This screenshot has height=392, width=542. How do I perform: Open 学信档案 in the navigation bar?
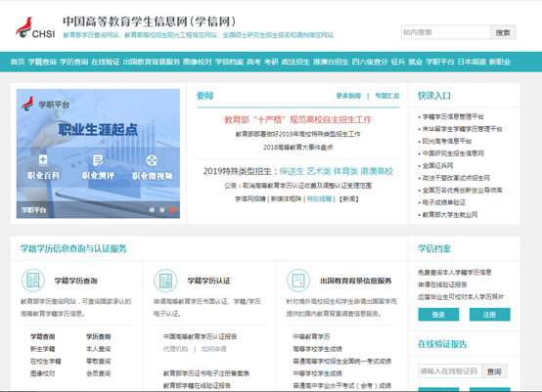[x=229, y=62]
